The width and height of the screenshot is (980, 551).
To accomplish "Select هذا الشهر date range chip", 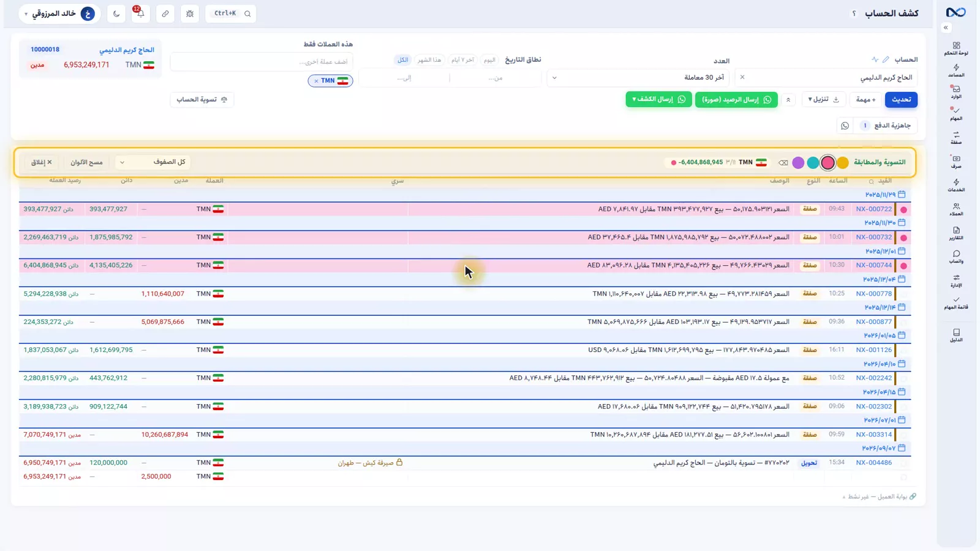I will click(429, 60).
